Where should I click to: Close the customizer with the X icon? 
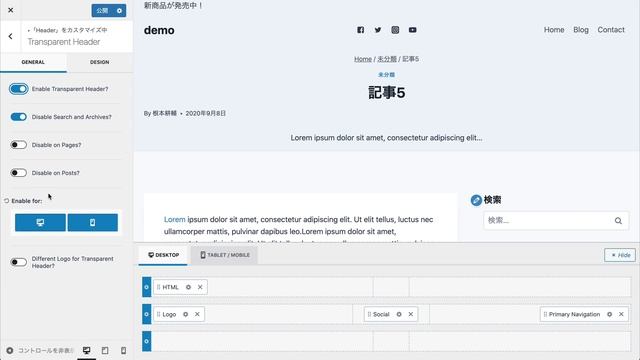(11, 10)
